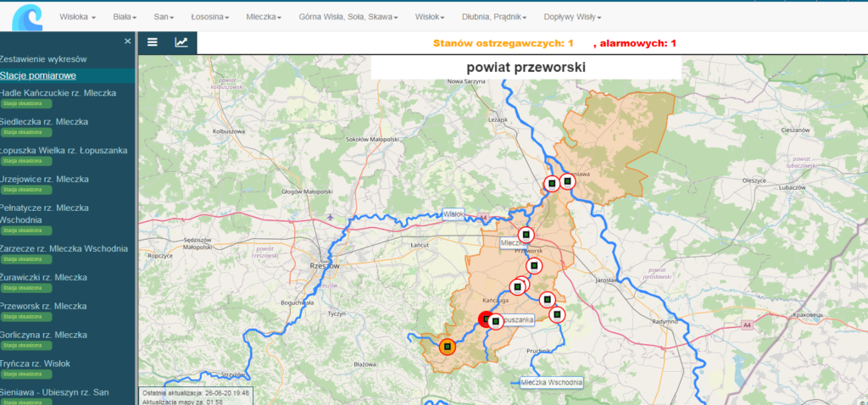Click the hamburger menu icon above the map

[x=153, y=42]
